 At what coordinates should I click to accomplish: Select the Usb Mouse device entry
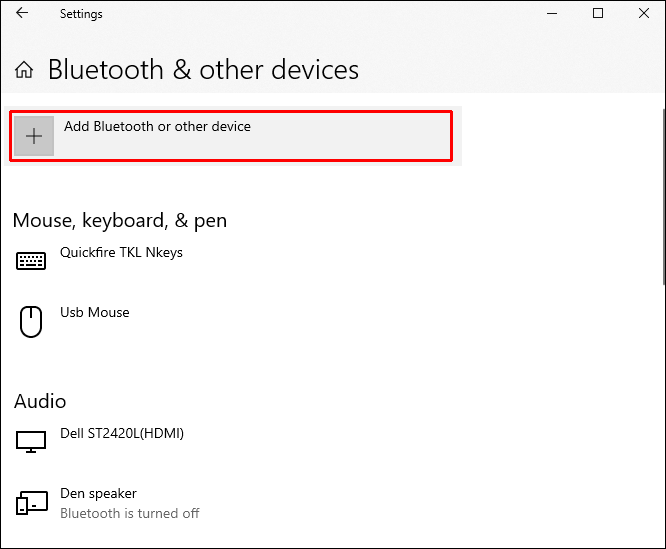[95, 313]
